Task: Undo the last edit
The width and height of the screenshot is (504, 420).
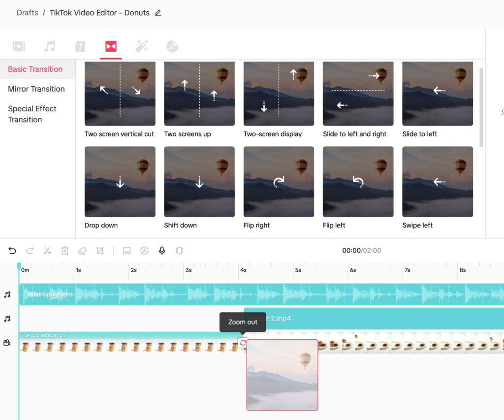Action: point(12,251)
